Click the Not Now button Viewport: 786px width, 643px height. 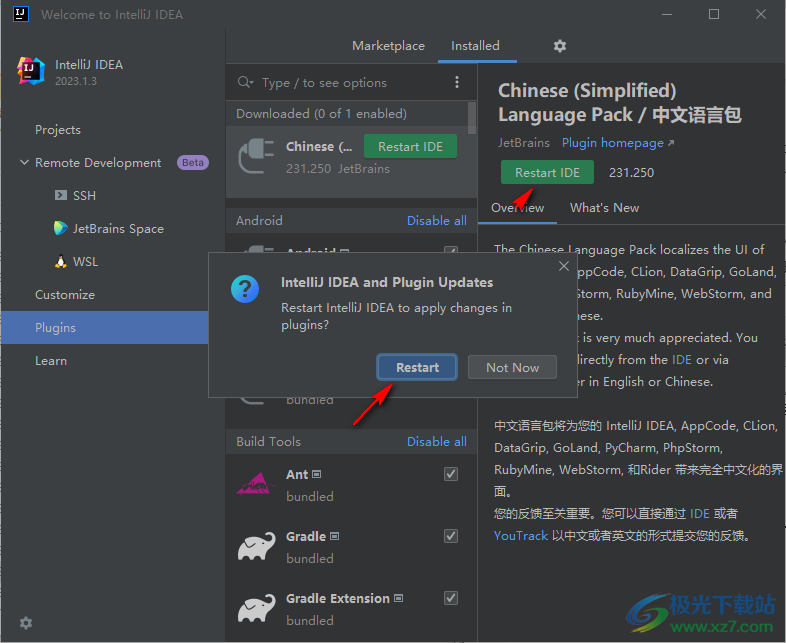[512, 367]
